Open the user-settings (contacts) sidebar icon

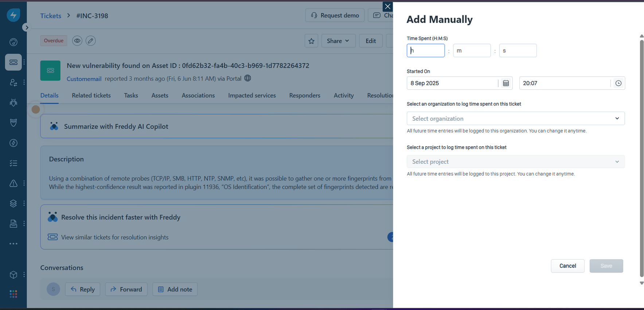point(13,82)
